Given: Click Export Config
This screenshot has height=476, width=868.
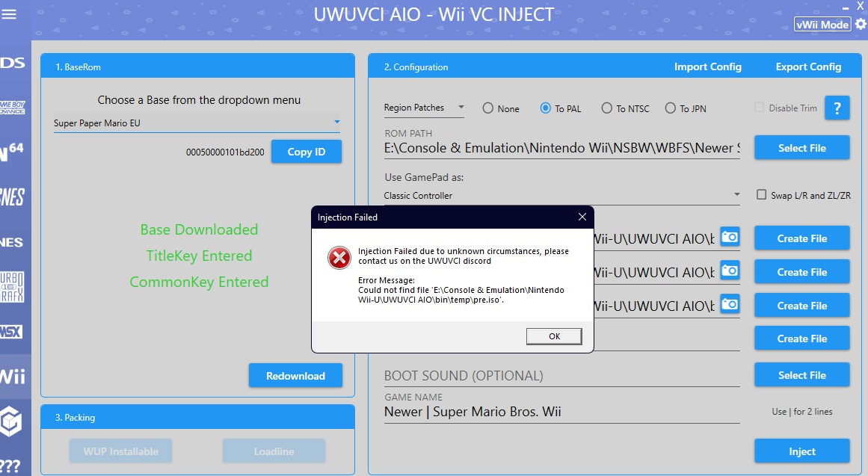Looking at the screenshot, I should pos(808,67).
